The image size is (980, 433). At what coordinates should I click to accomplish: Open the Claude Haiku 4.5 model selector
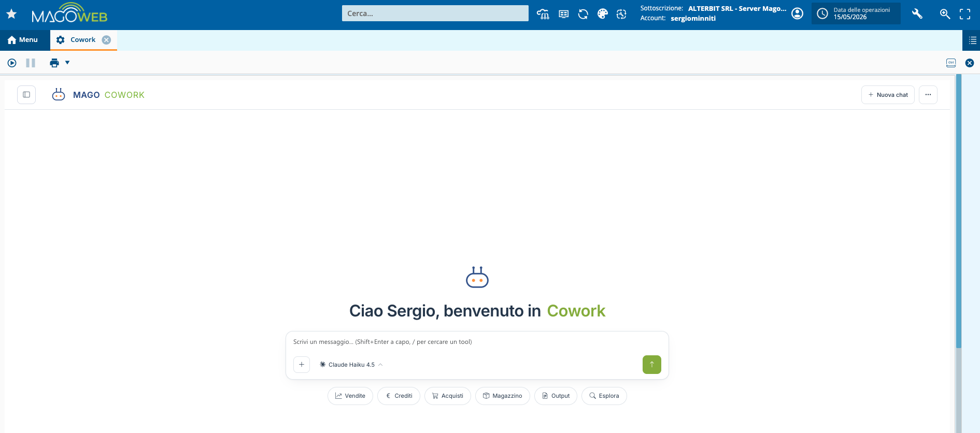pos(351,365)
